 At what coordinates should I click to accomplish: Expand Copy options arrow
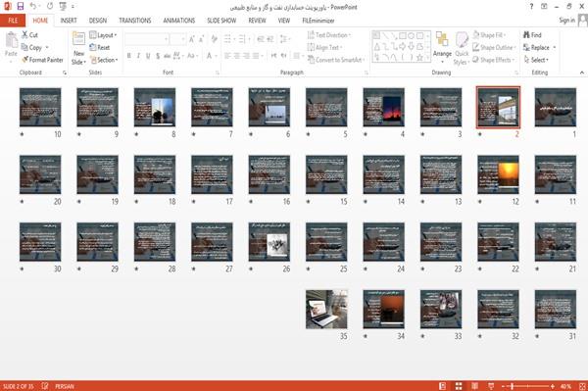(47, 48)
